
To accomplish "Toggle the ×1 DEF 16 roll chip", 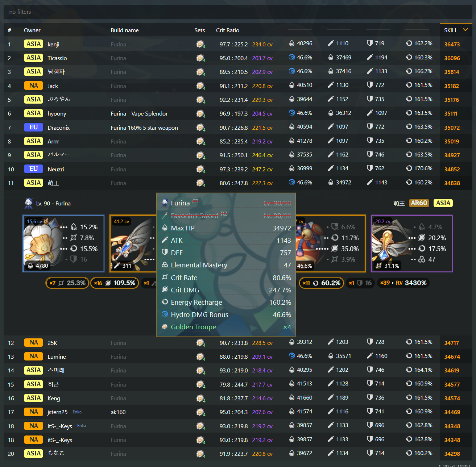I will click(x=360, y=283).
